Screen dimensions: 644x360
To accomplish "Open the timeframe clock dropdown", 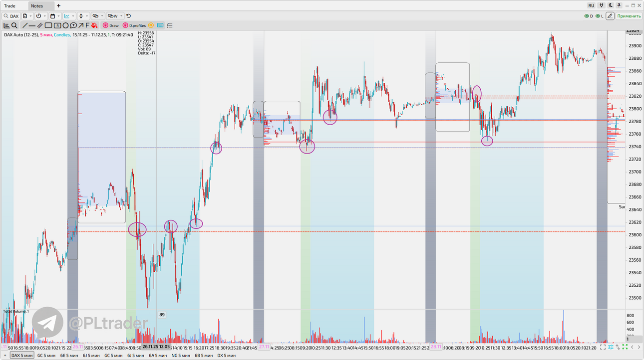I will point(41,16).
